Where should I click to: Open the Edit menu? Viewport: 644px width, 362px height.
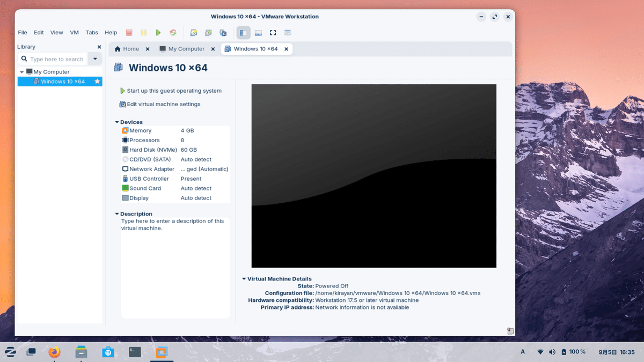point(39,33)
